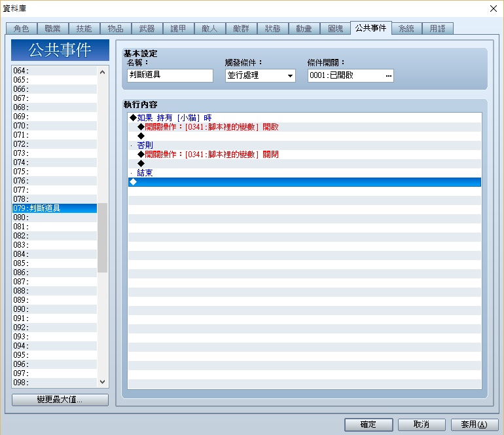Click the 變更最大值... button
This screenshot has height=435, width=504.
coord(60,400)
